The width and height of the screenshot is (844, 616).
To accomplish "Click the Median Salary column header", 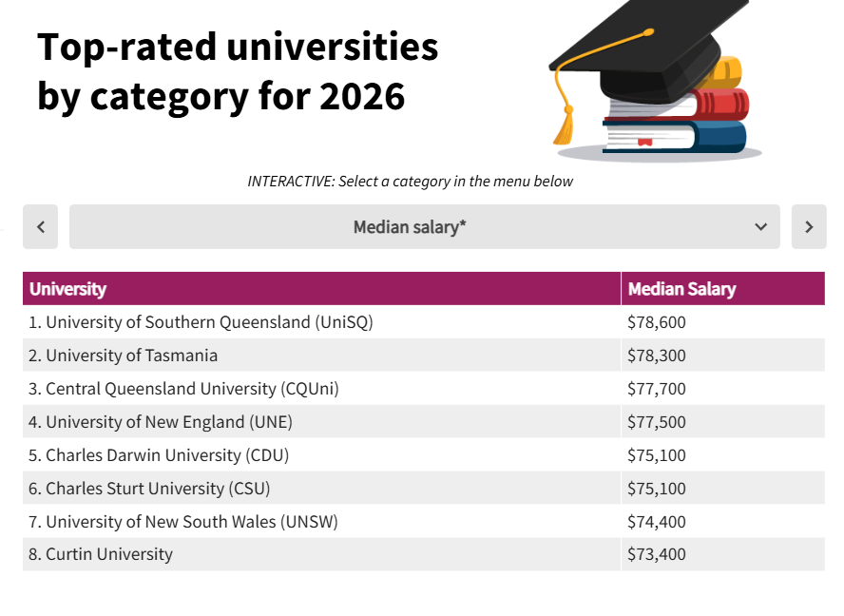I will (681, 289).
